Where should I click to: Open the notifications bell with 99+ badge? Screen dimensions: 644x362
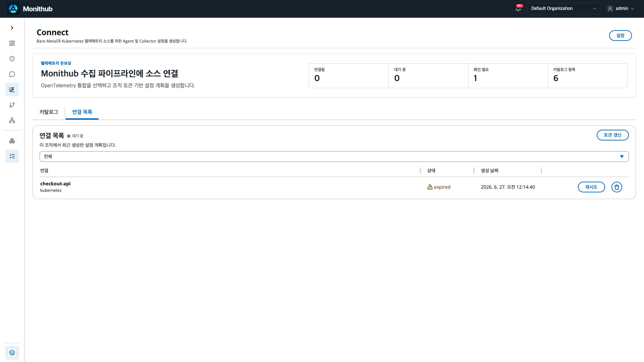point(518,9)
